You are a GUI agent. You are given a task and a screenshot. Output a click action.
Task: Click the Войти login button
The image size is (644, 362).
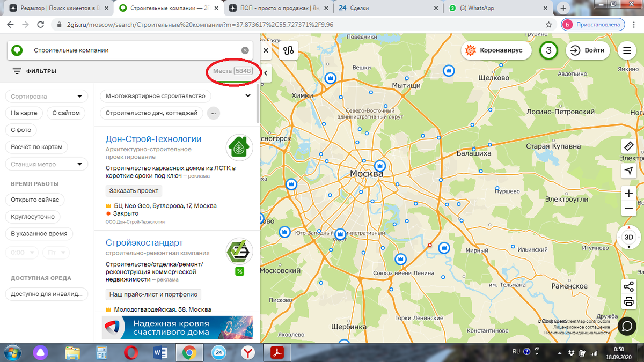(588, 50)
